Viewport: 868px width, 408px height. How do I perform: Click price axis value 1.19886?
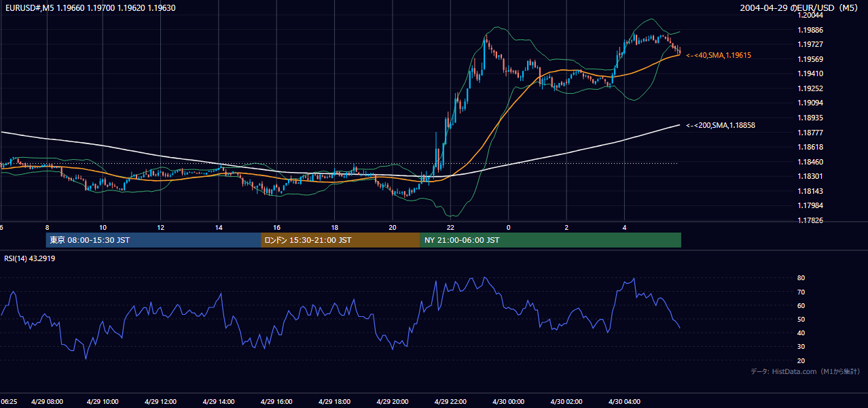810,30
